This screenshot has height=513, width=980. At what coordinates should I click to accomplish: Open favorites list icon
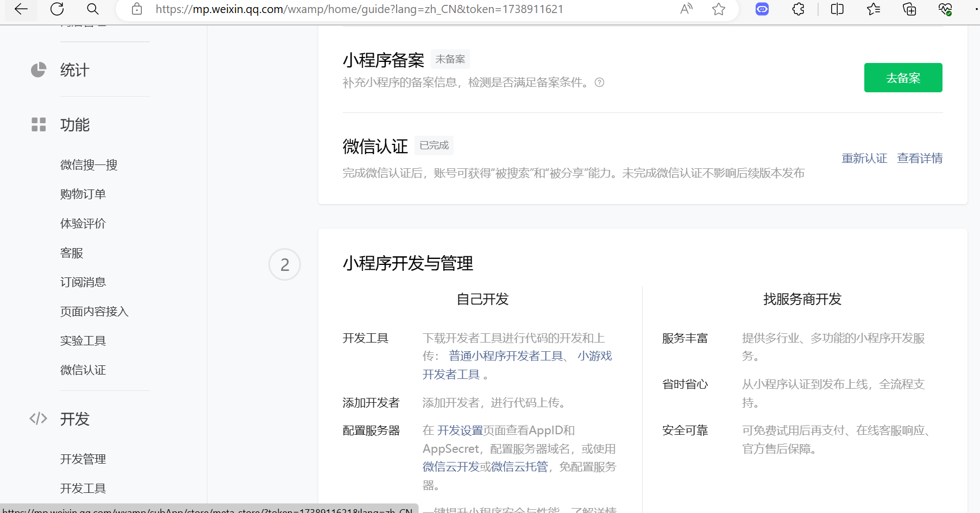pos(874,9)
